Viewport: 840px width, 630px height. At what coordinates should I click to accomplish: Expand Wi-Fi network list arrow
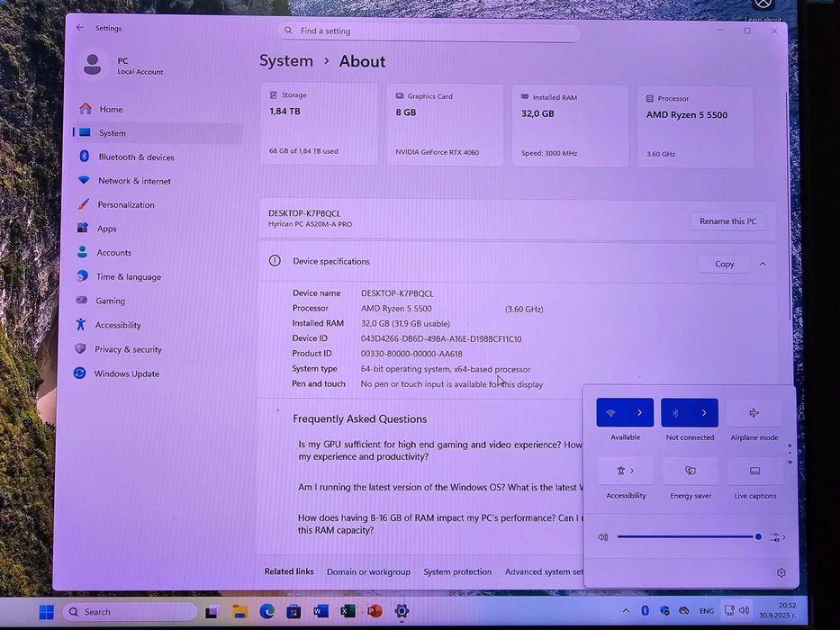click(x=639, y=412)
